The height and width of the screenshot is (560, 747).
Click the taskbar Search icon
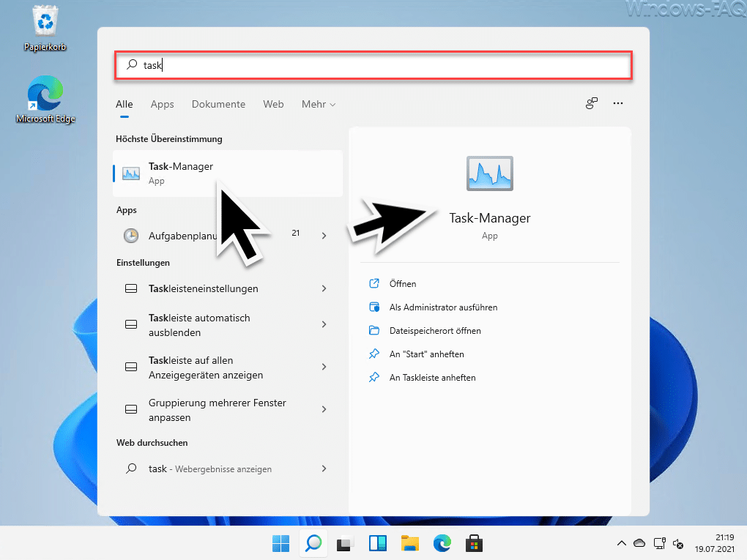click(x=313, y=543)
